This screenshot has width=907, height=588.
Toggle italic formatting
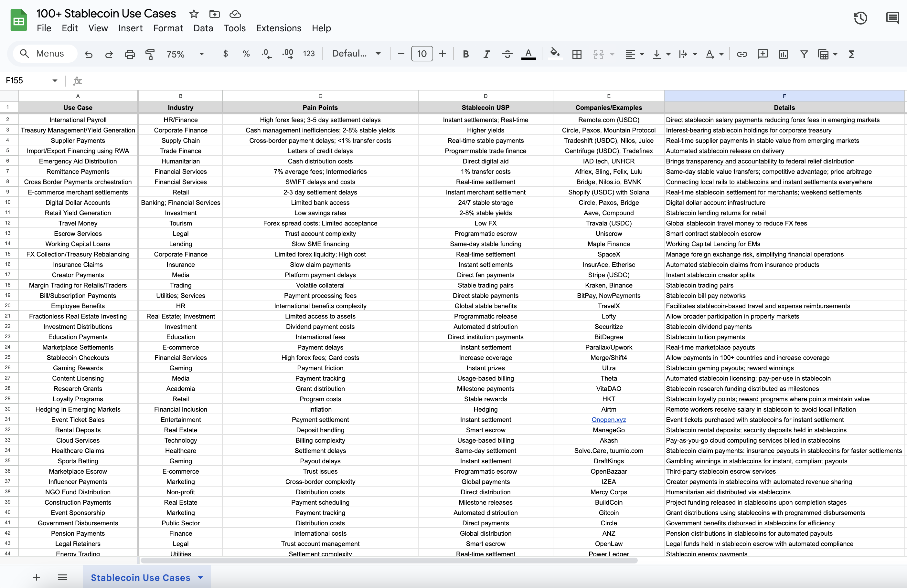coord(486,54)
